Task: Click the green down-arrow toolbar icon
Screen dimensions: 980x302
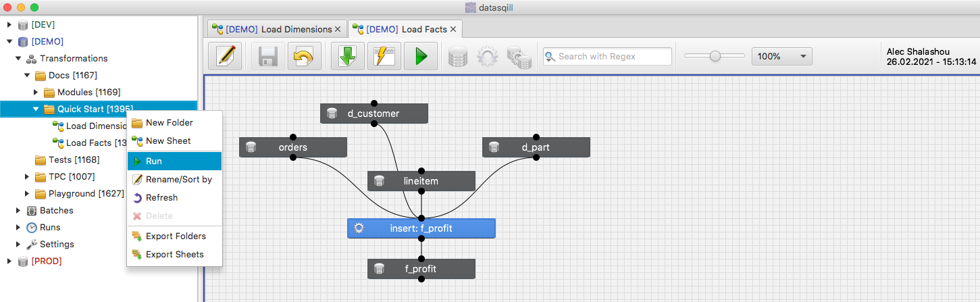Action: coord(348,57)
